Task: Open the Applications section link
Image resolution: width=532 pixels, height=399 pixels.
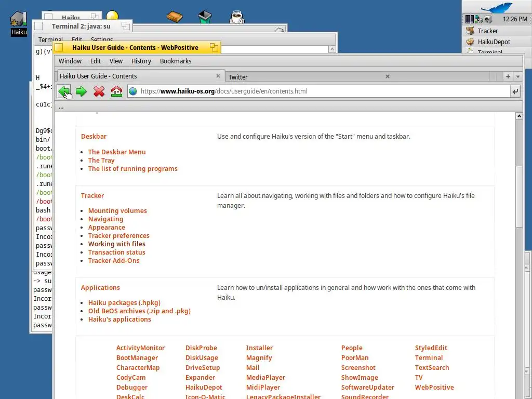Action: click(x=100, y=287)
